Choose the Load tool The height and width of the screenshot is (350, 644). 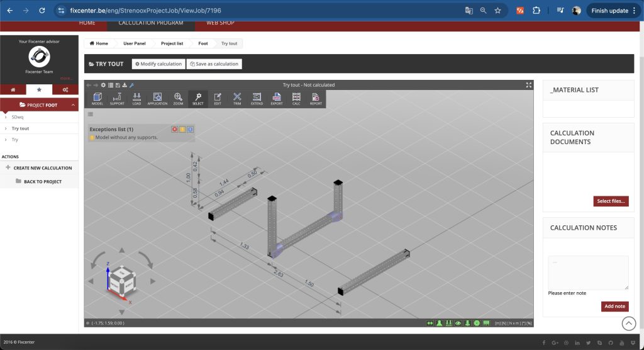pos(136,99)
